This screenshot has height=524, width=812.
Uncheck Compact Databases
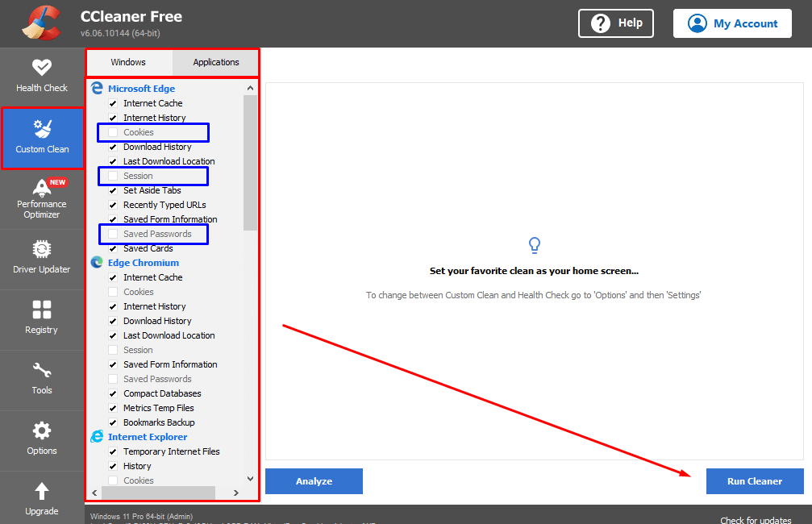point(113,393)
